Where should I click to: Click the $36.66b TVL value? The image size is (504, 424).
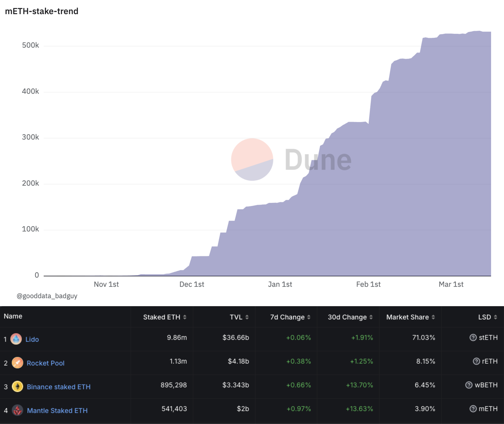click(235, 338)
